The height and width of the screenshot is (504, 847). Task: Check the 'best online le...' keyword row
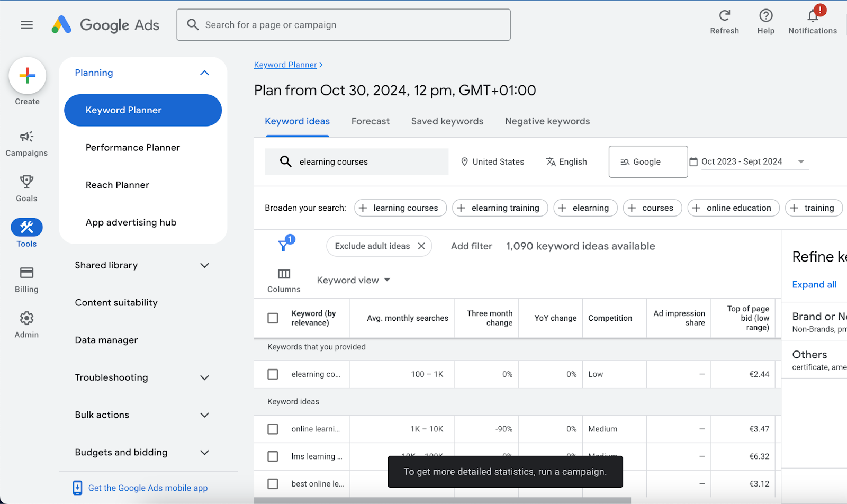pyautogui.click(x=273, y=484)
